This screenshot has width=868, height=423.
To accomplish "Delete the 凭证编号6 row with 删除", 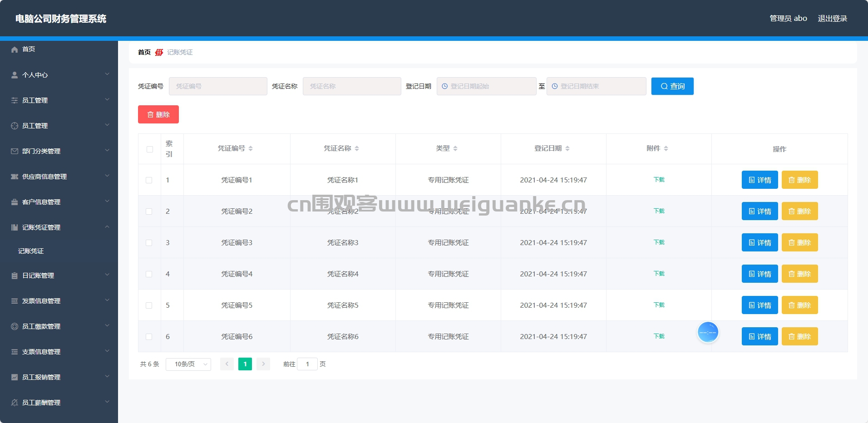I will tap(800, 336).
